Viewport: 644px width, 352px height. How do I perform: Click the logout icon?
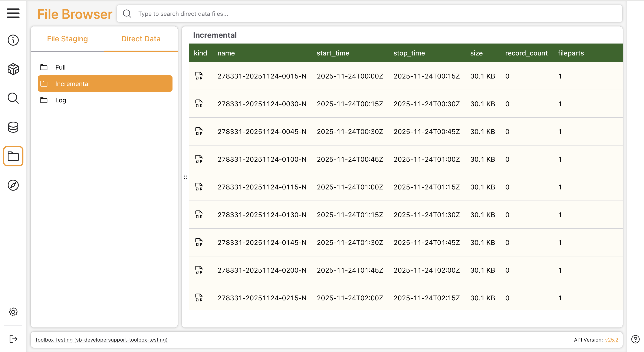click(x=13, y=339)
